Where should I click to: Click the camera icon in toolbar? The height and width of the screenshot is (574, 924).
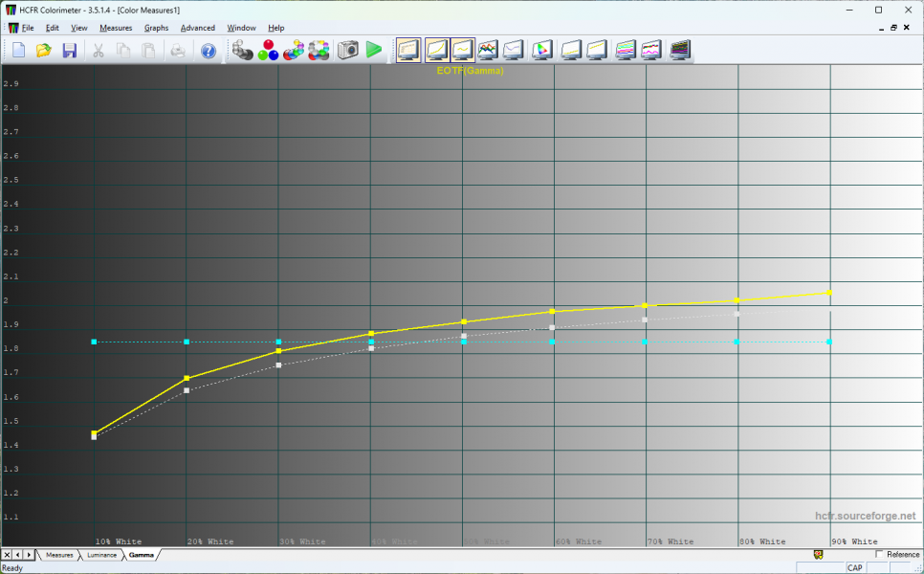point(348,50)
